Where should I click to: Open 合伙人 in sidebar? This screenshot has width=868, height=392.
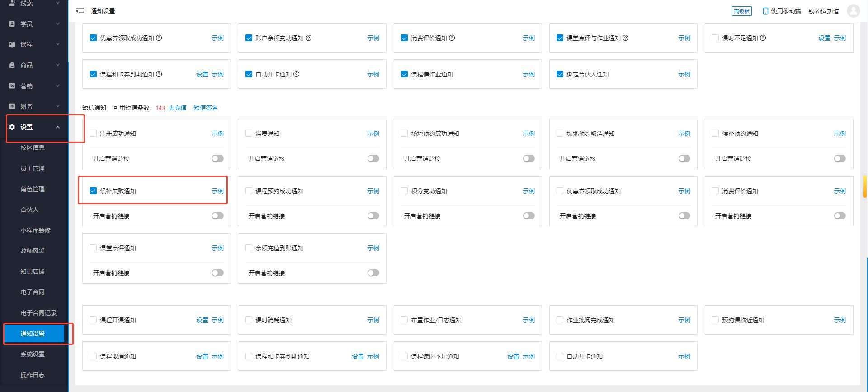point(29,210)
